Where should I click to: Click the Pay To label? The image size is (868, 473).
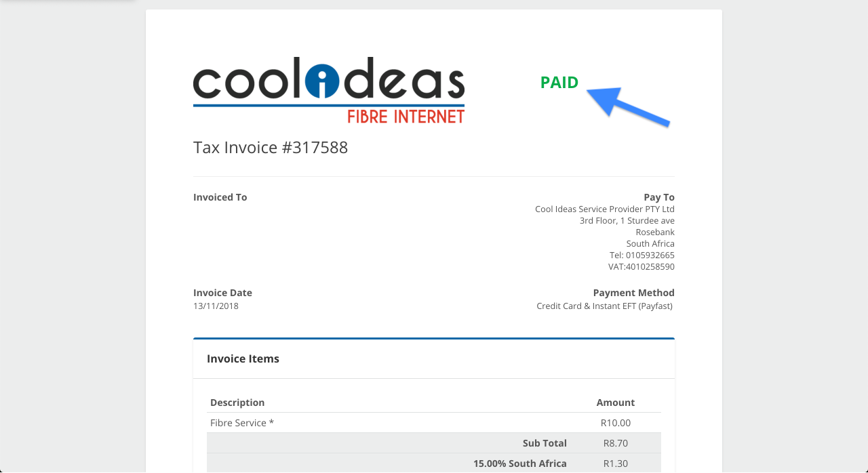click(x=659, y=197)
